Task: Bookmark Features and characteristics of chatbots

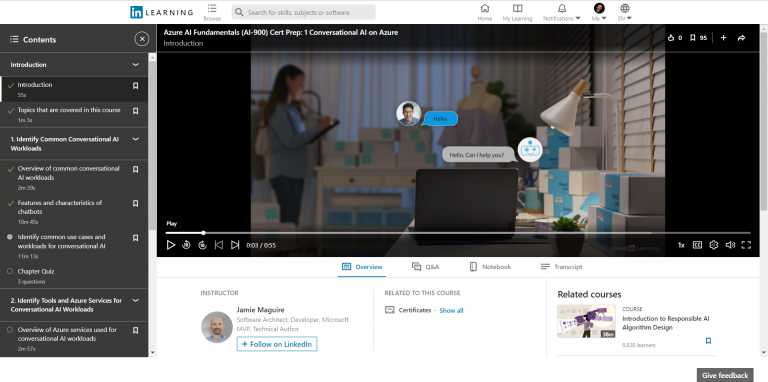Action: tap(136, 203)
